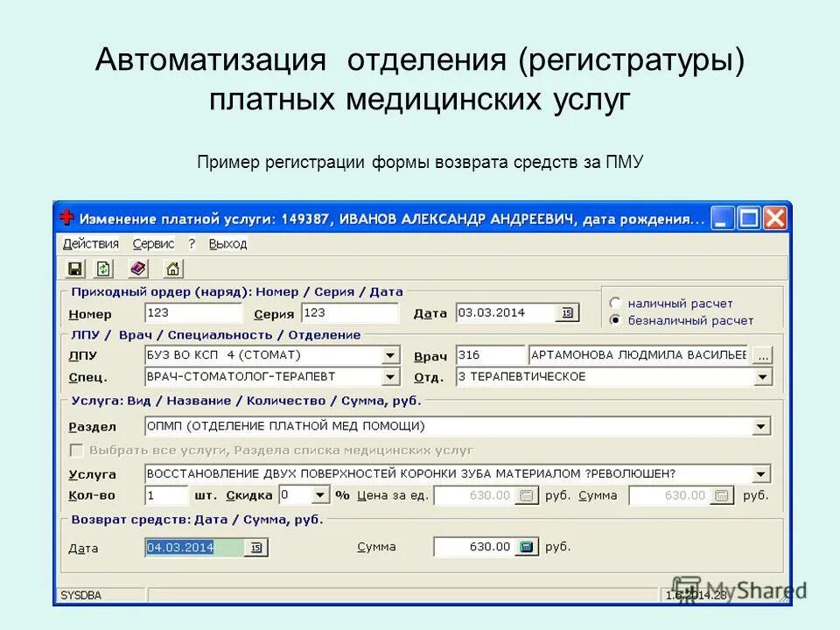Expand the ЛПУ dropdown list

(391, 355)
